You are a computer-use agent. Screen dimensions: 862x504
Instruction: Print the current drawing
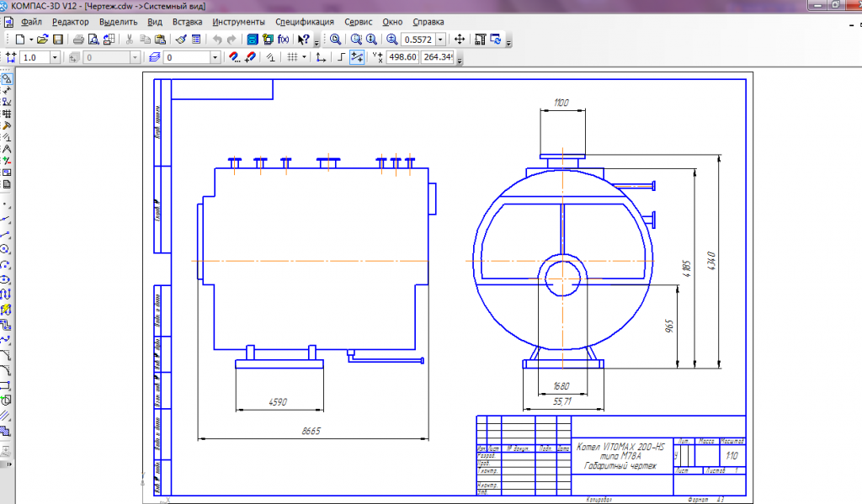(78, 40)
